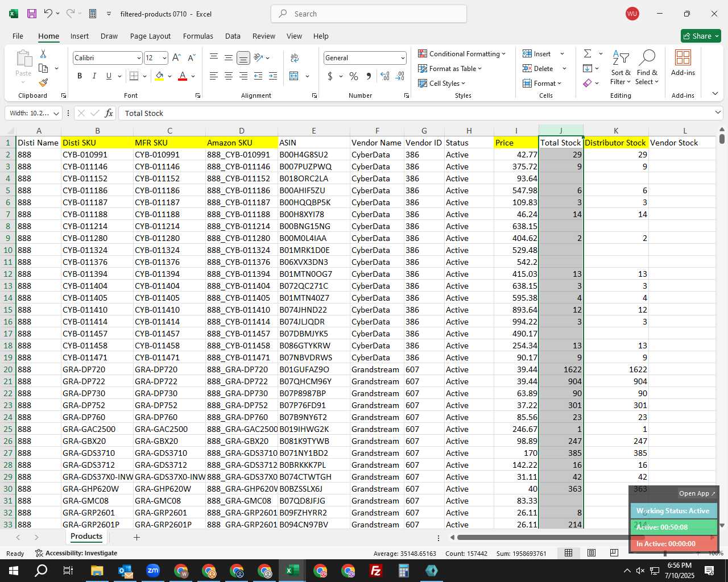Viewport: 728px width, 582px height.
Task: Click the Insert Function fx icon
Action: (109, 113)
